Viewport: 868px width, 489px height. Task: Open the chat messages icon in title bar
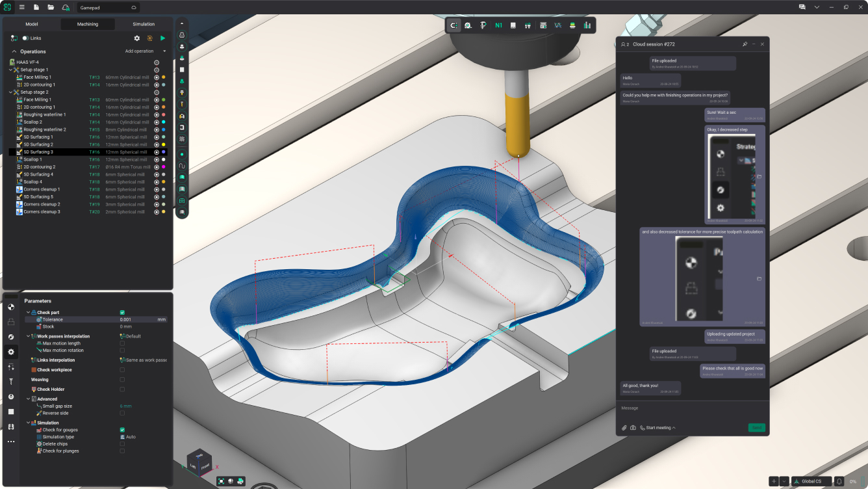pos(802,7)
